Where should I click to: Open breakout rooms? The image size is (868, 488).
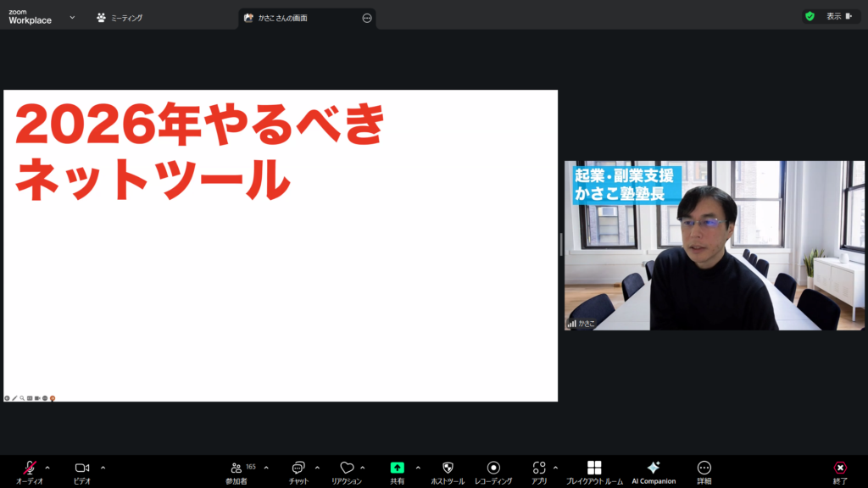point(594,468)
